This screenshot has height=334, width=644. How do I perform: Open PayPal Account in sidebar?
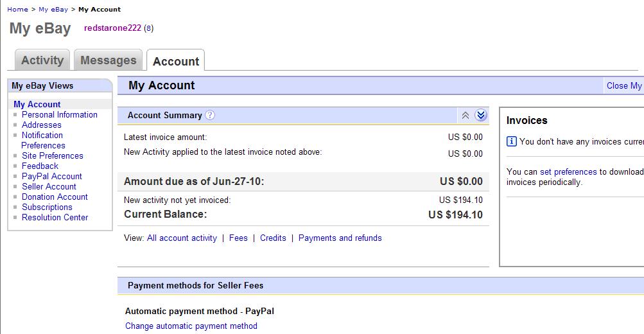tap(52, 176)
